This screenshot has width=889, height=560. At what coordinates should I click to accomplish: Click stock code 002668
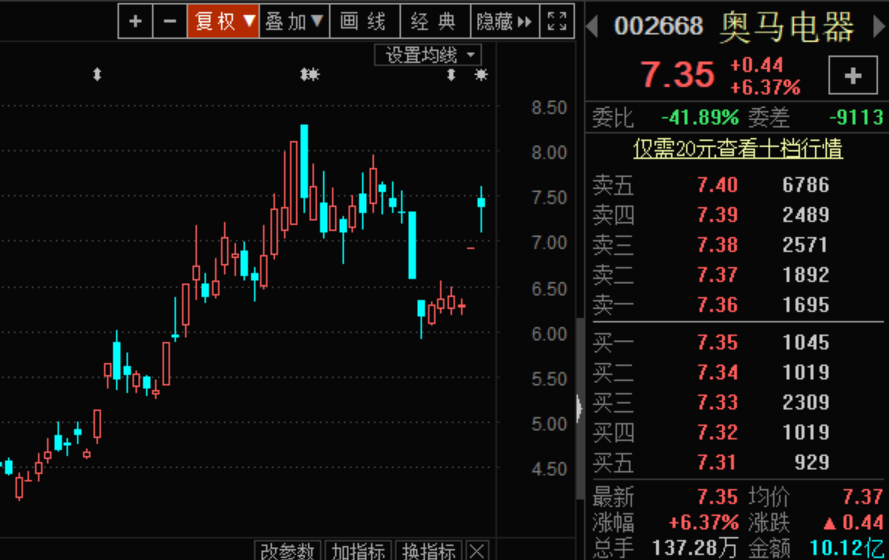click(x=658, y=26)
